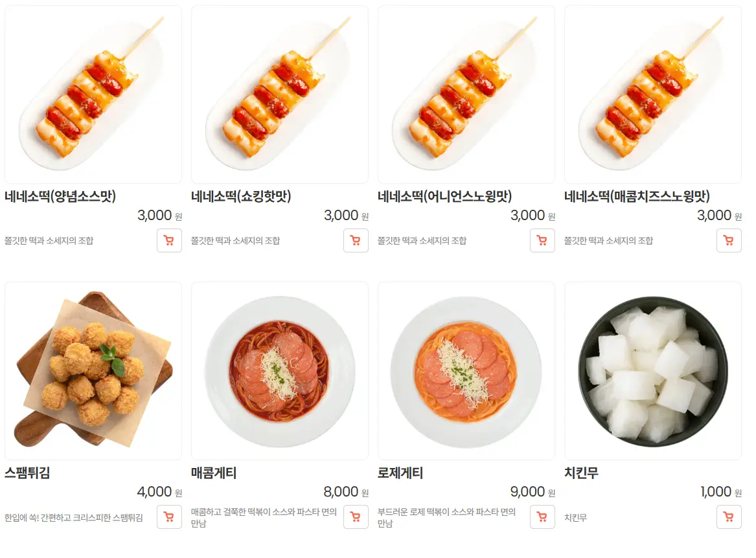Open the 네네소떡(매콤치즈스노윙맛) skewer image

click(x=653, y=94)
